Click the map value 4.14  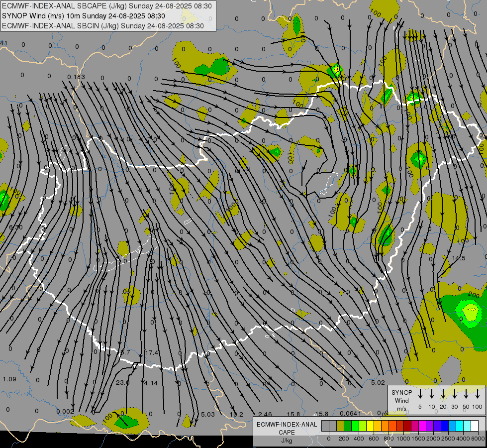(151, 383)
